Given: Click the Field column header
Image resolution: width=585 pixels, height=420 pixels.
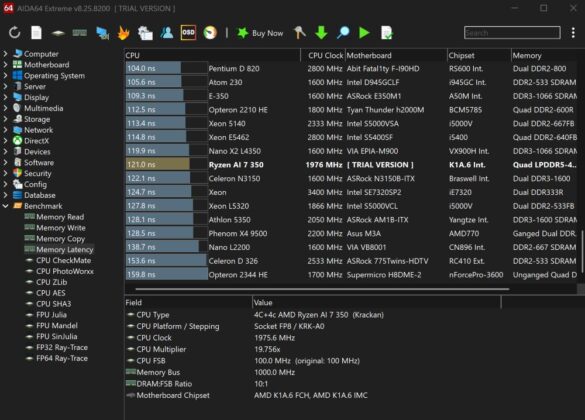Looking at the screenshot, I should (x=188, y=303).
